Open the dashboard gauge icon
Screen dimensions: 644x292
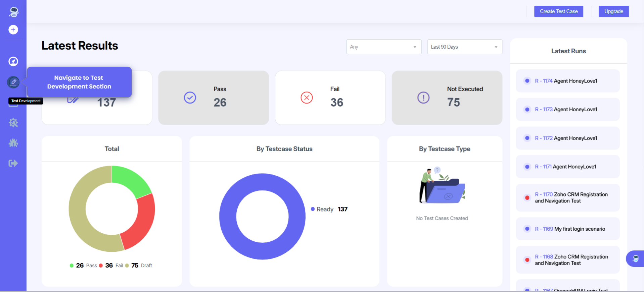[x=13, y=61]
